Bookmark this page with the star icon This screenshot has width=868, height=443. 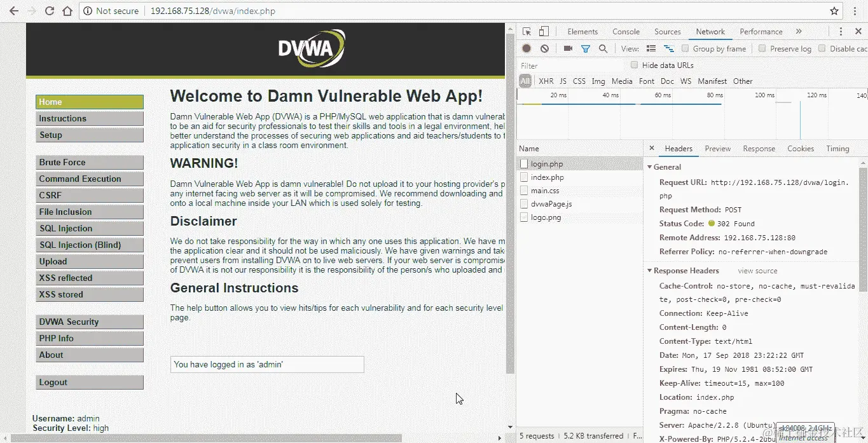pos(834,11)
